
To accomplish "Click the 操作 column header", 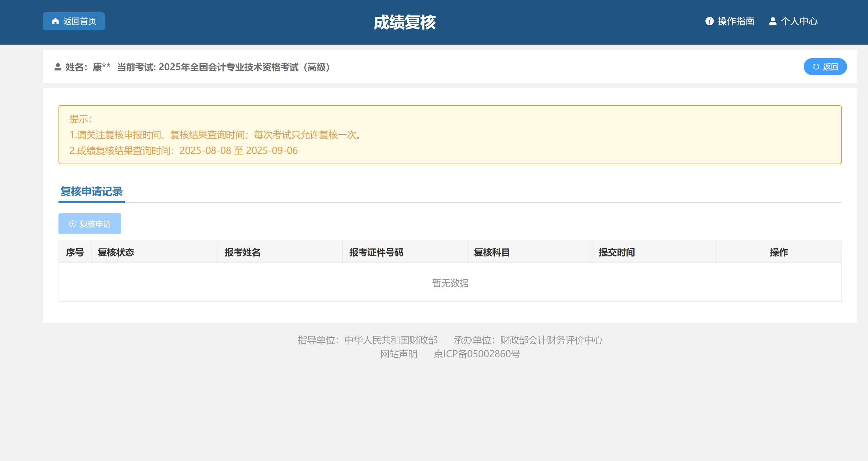I will point(779,252).
